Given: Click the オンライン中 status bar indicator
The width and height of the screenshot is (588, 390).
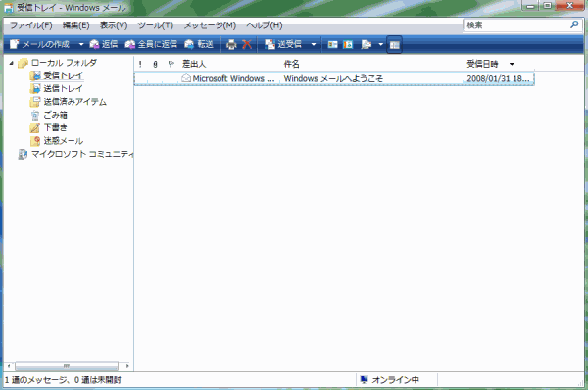Looking at the screenshot, I should [390, 380].
